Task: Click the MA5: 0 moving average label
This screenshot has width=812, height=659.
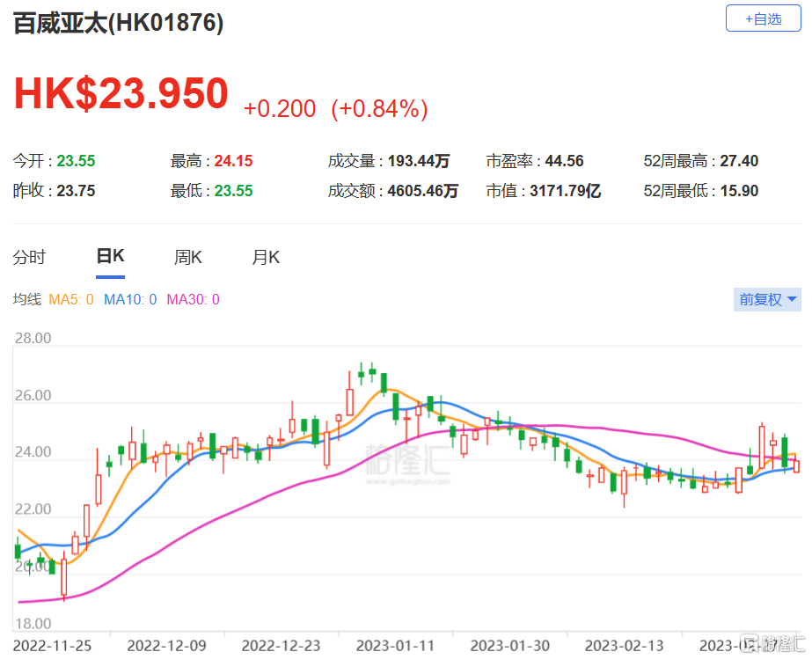Action: pyautogui.click(x=71, y=299)
